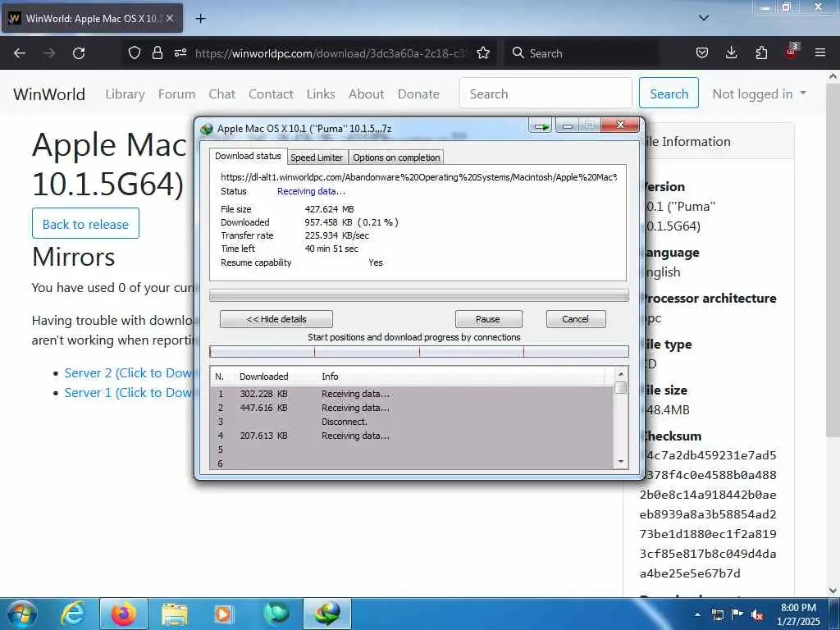Select connection row 1 with 302.228 KB
The height and width of the screenshot is (630, 840).
413,394
